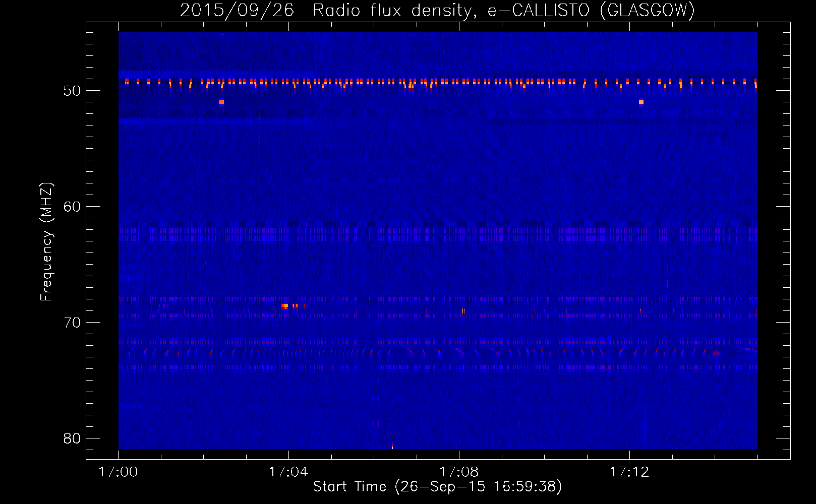This screenshot has width=816, height=504.
Task: Click the plot title '2015/09/26 Radio flux density, e-CALLISTO (GLASGOW)'
Action: [437, 10]
